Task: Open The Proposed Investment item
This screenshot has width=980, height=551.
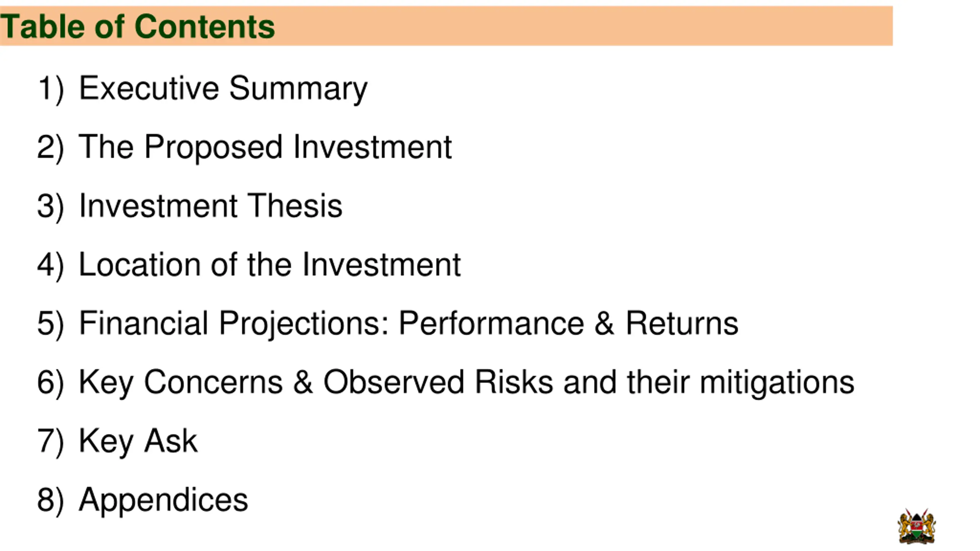Action: [265, 147]
